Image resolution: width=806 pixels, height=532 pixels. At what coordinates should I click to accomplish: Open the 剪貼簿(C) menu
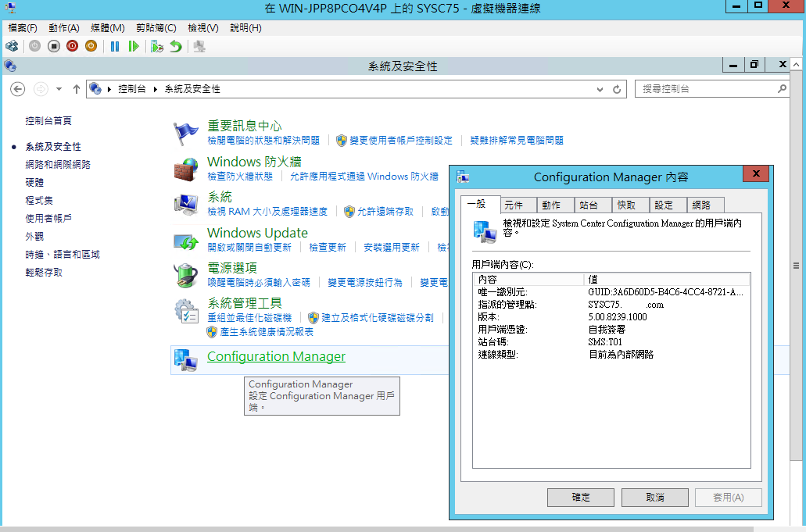point(156,27)
